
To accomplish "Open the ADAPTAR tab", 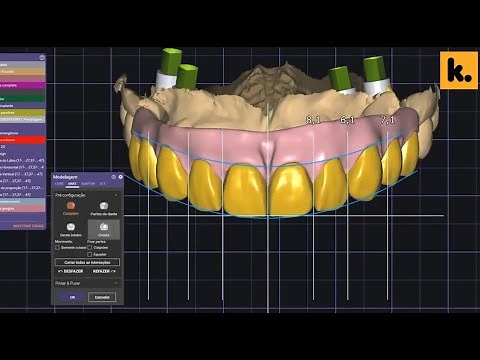I will click(88, 184).
